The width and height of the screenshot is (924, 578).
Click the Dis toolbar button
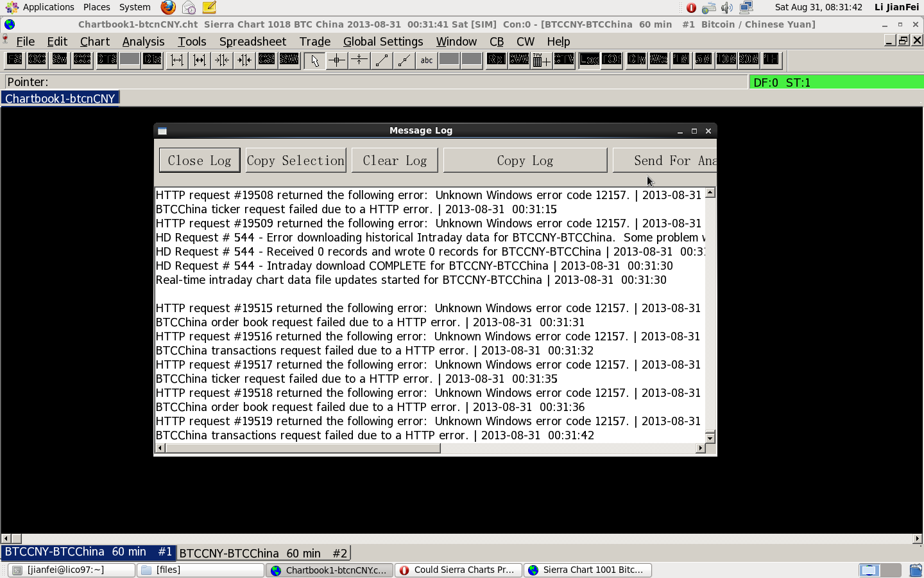click(152, 60)
